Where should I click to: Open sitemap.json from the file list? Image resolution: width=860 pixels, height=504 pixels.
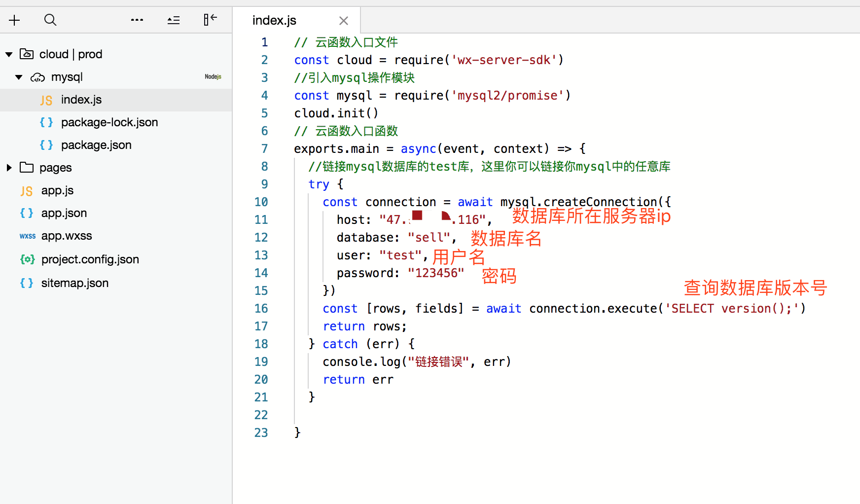click(x=74, y=283)
